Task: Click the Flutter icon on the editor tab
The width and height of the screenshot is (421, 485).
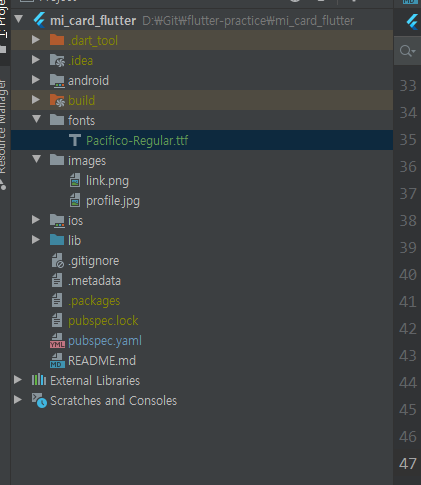Action: coord(412,22)
